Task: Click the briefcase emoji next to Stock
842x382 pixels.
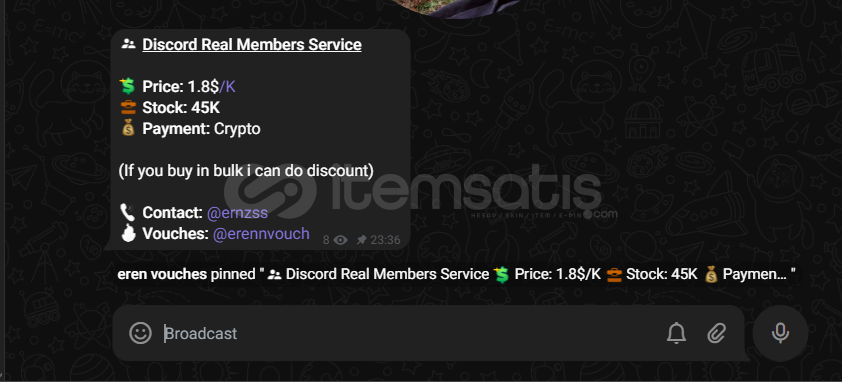Action: tap(128, 108)
